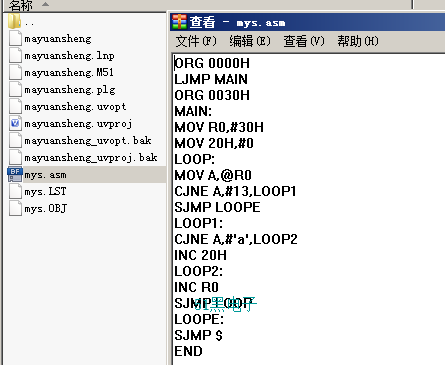Click the code line ORG 0000H
This screenshot has width=445, height=365.
pyautogui.click(x=212, y=63)
